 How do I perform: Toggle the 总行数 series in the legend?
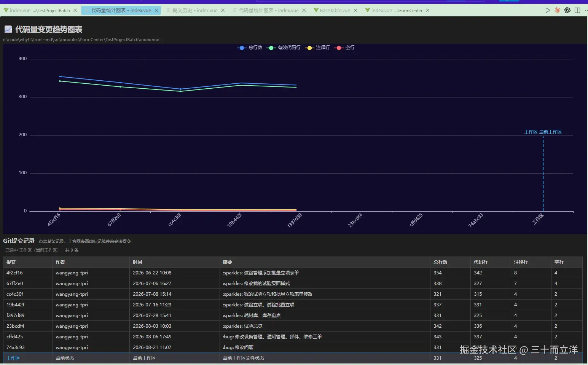250,48
